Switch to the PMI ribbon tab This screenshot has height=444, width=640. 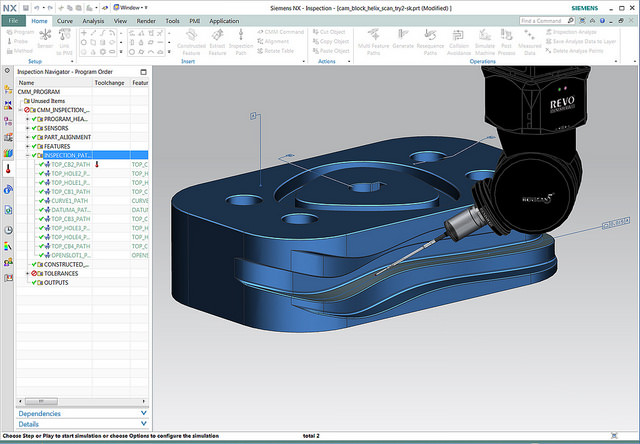pyautogui.click(x=194, y=21)
